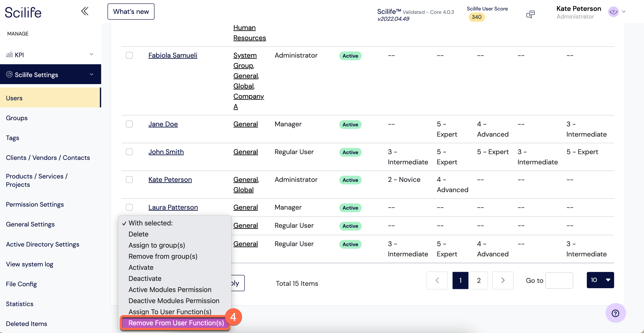Image resolution: width=644 pixels, height=333 pixels.
Task: Tick the Jane Doe row checkbox
Action: (129, 124)
